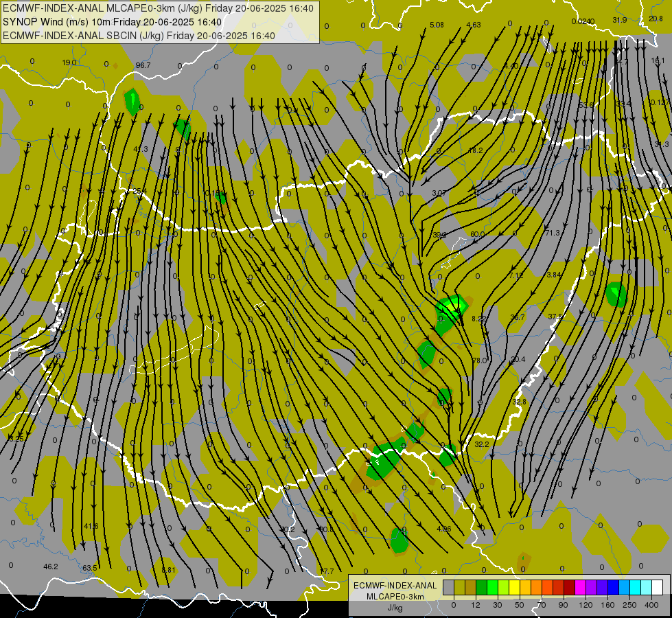Select the lime yellow-green legend swatch
Screen dimensions: 672x618
tap(504, 587)
